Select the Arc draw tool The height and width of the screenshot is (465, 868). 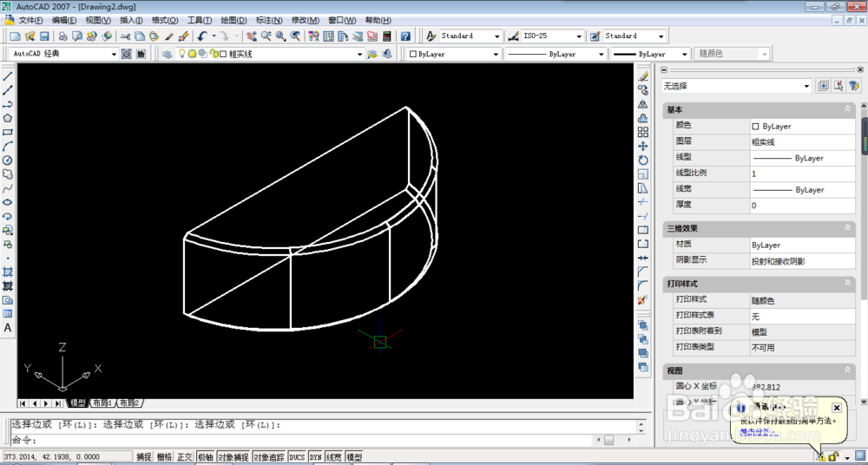[x=8, y=146]
